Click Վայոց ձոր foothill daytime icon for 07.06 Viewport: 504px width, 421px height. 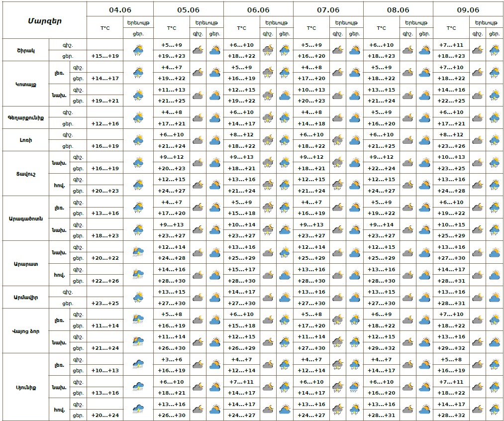click(355, 342)
